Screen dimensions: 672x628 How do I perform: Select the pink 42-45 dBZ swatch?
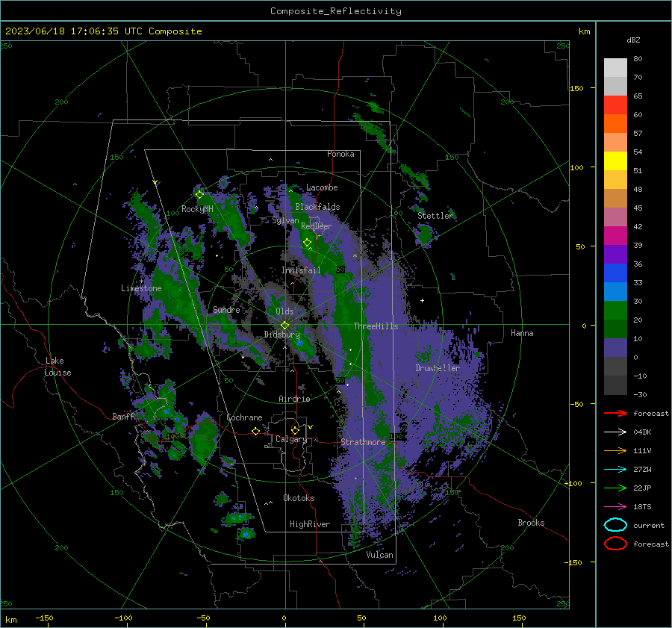coord(615,217)
